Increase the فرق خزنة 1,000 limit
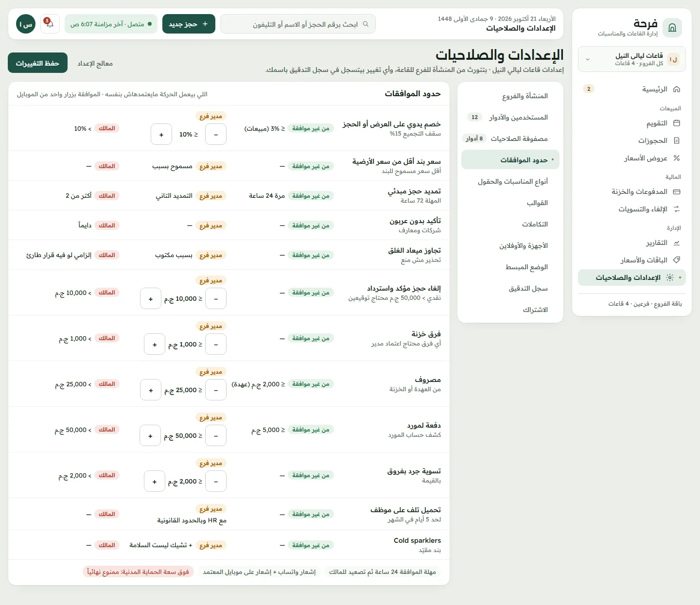Image resolution: width=700 pixels, height=605 pixels. point(155,345)
